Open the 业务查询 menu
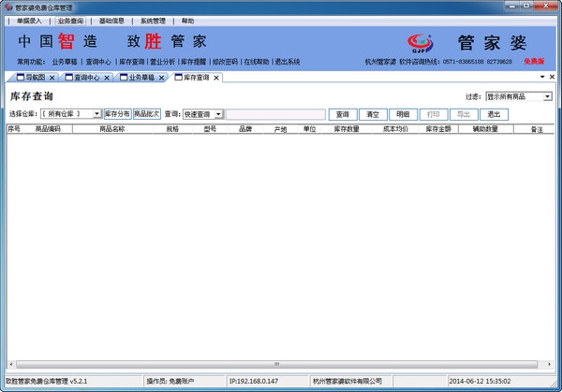The width and height of the screenshot is (562, 392). click(x=70, y=22)
